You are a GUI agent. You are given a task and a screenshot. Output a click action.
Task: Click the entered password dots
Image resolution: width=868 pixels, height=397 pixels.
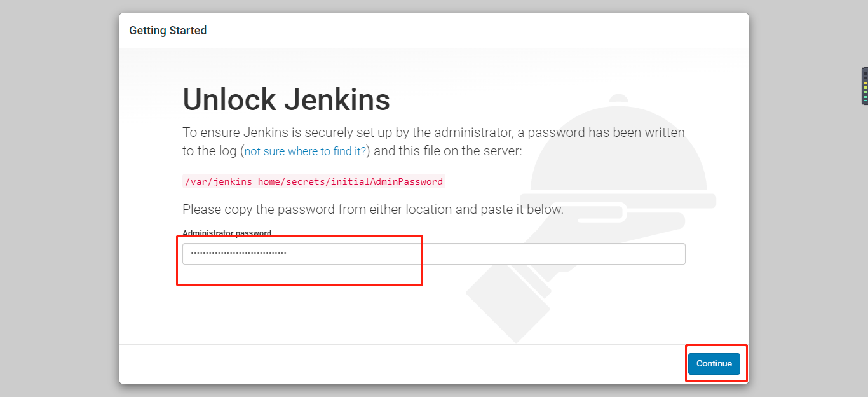tap(238, 253)
